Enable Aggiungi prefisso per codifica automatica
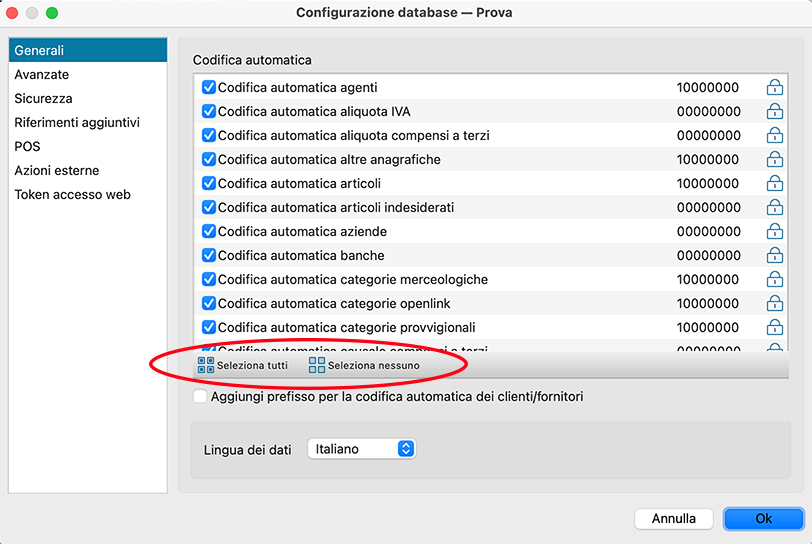The height and width of the screenshot is (544, 812). (201, 397)
